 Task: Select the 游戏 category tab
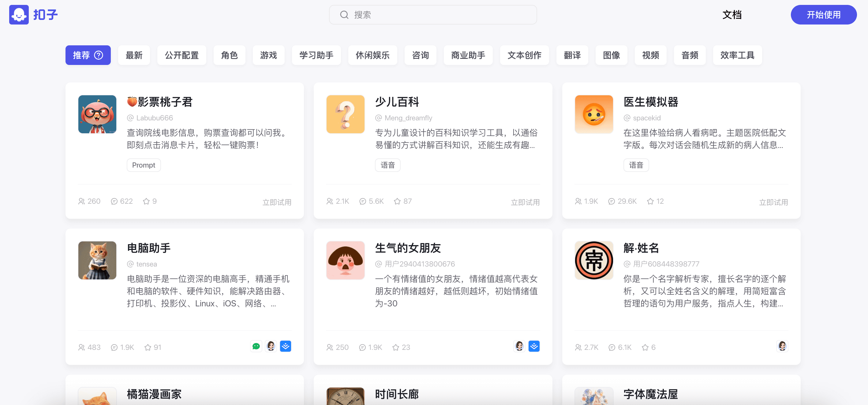point(268,55)
